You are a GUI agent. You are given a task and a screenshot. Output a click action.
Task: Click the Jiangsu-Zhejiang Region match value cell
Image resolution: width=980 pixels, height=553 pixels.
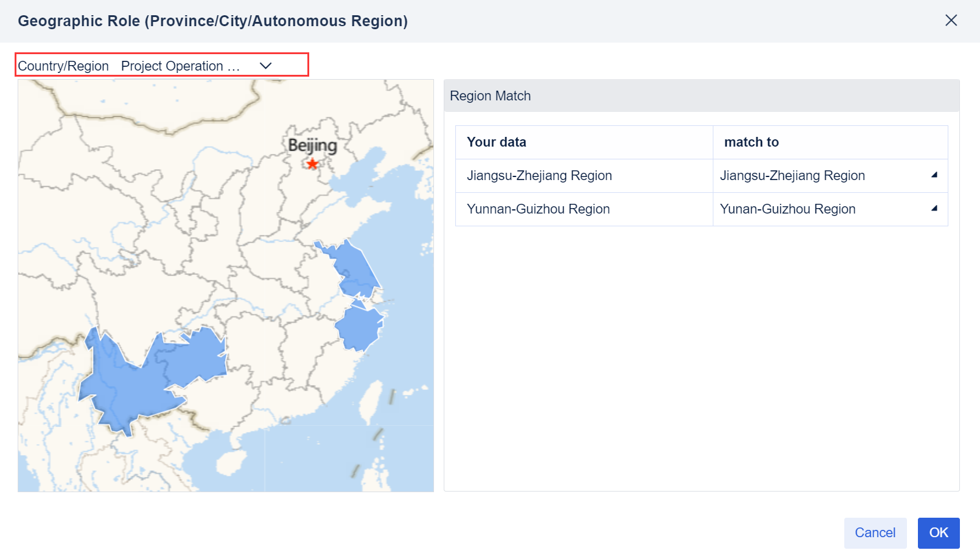(791, 175)
